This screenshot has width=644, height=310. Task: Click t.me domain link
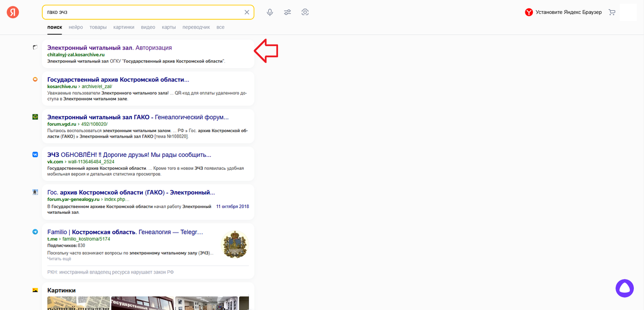click(52, 239)
